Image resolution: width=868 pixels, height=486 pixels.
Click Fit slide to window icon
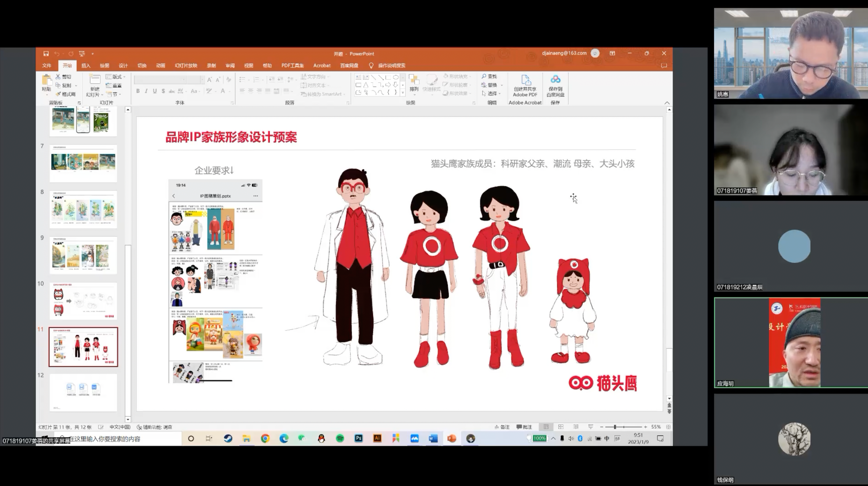668,427
